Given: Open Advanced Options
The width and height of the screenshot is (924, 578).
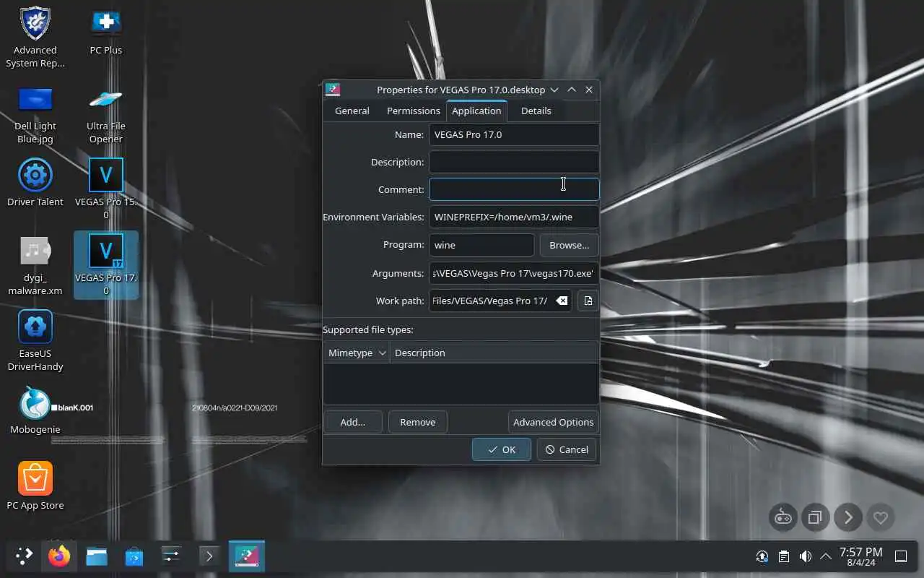Looking at the screenshot, I should tap(554, 422).
